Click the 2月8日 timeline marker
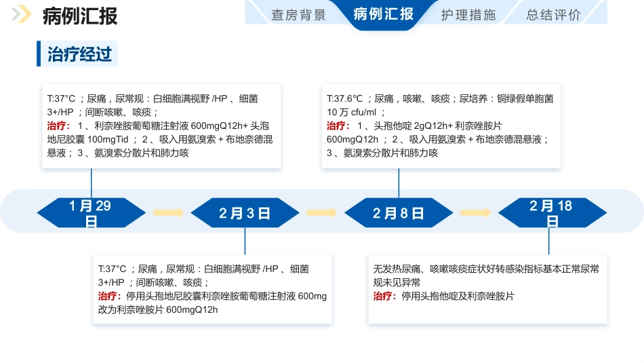Viewport: 644px width, 363px height. tap(399, 212)
